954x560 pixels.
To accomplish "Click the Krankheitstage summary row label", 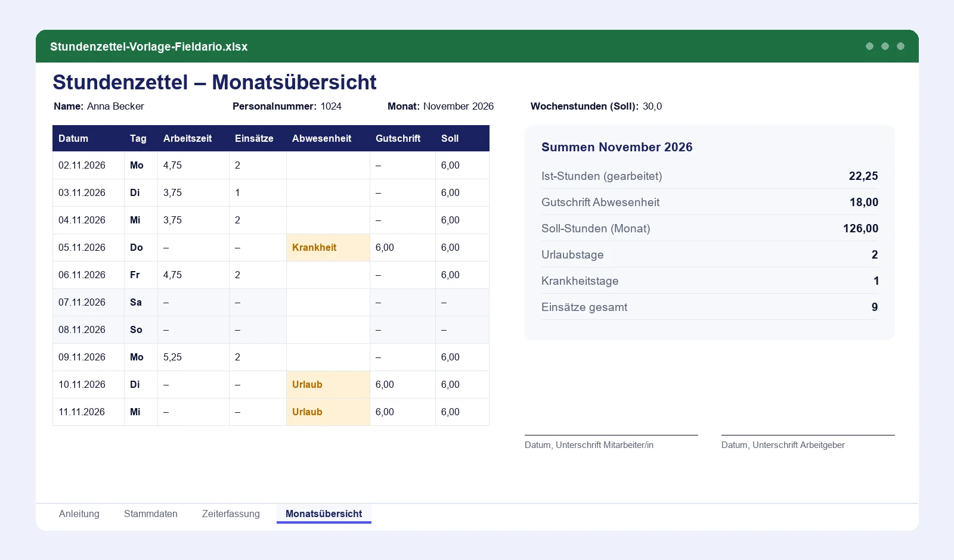I will (x=580, y=281).
